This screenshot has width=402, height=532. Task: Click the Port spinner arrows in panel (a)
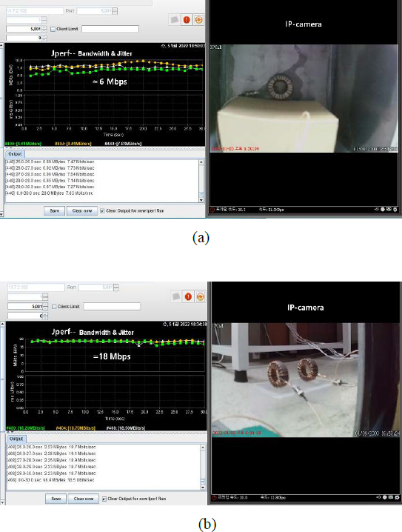pos(115,11)
